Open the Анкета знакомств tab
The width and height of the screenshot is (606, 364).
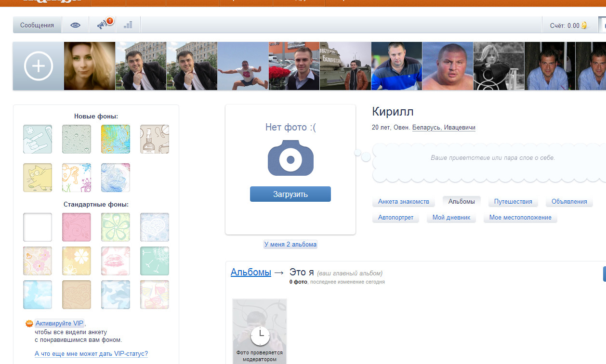pos(404,202)
